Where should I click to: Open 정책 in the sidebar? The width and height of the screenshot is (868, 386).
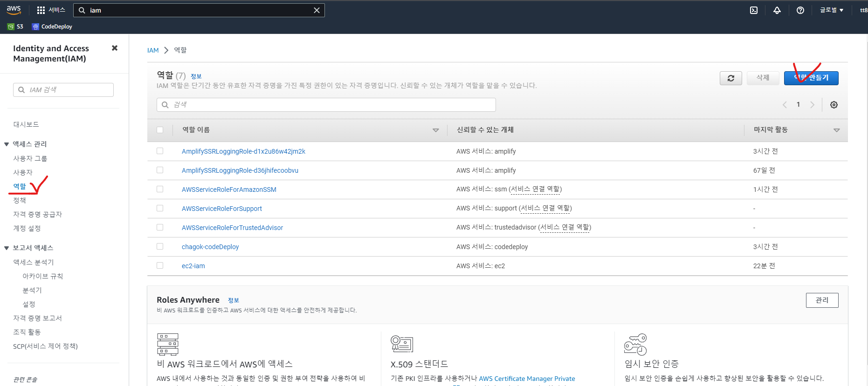(x=20, y=200)
